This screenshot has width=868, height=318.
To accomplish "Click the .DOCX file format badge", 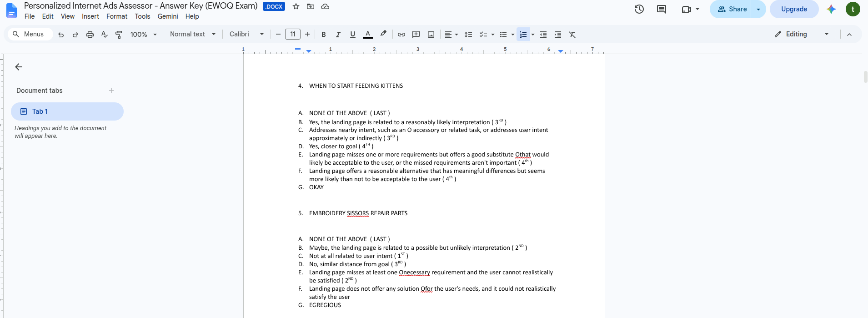I will [274, 6].
